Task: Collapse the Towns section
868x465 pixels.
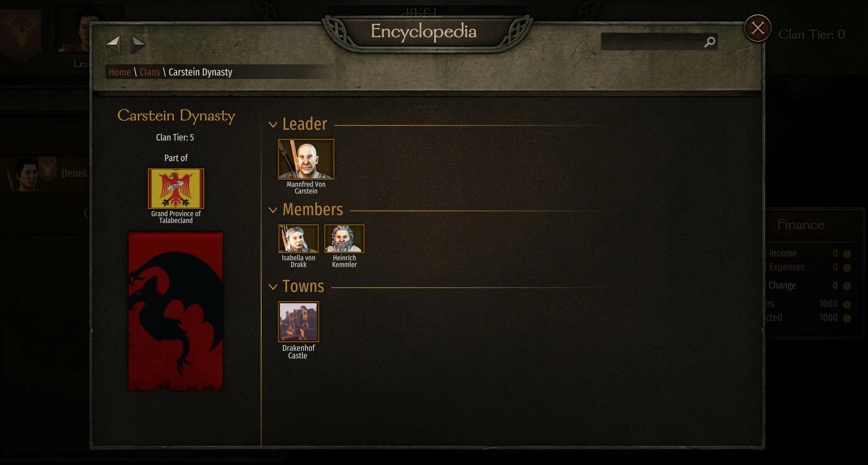Action: point(273,287)
